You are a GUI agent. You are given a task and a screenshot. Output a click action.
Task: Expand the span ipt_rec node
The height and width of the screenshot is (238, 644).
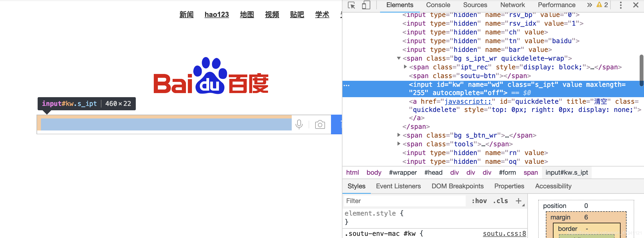coord(405,67)
